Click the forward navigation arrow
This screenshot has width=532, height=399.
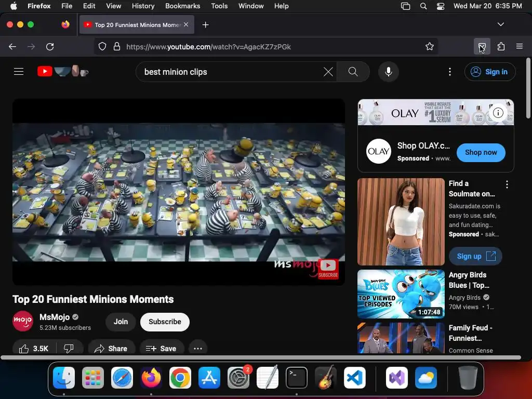31,46
